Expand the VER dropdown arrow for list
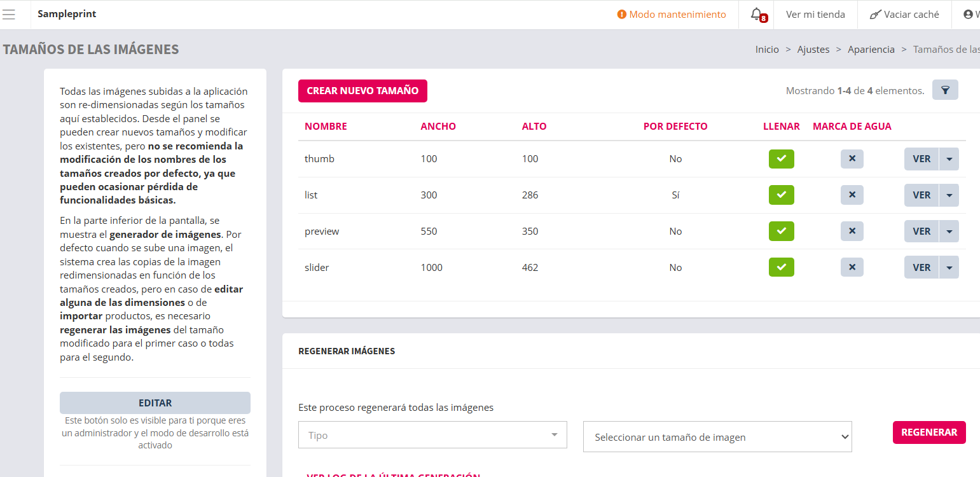Image resolution: width=980 pixels, height=477 pixels. click(949, 195)
